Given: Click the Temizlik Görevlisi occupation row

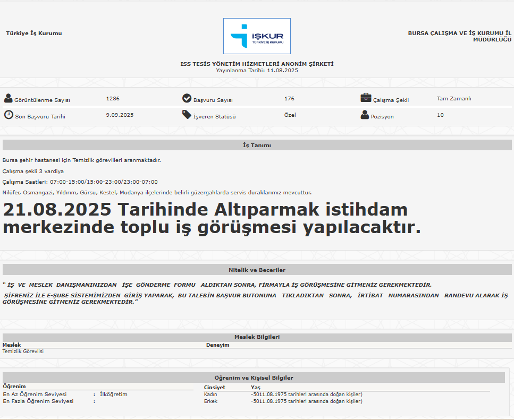Looking at the screenshot, I should [x=23, y=352].
